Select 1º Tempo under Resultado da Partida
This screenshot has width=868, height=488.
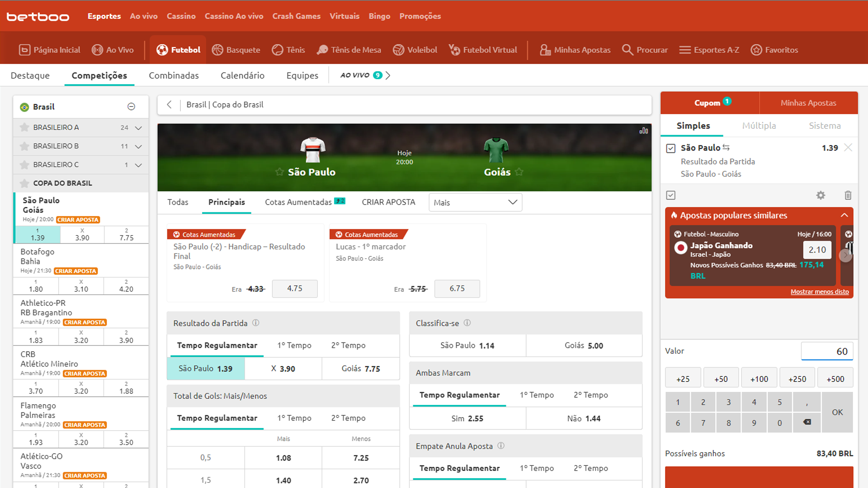point(294,345)
